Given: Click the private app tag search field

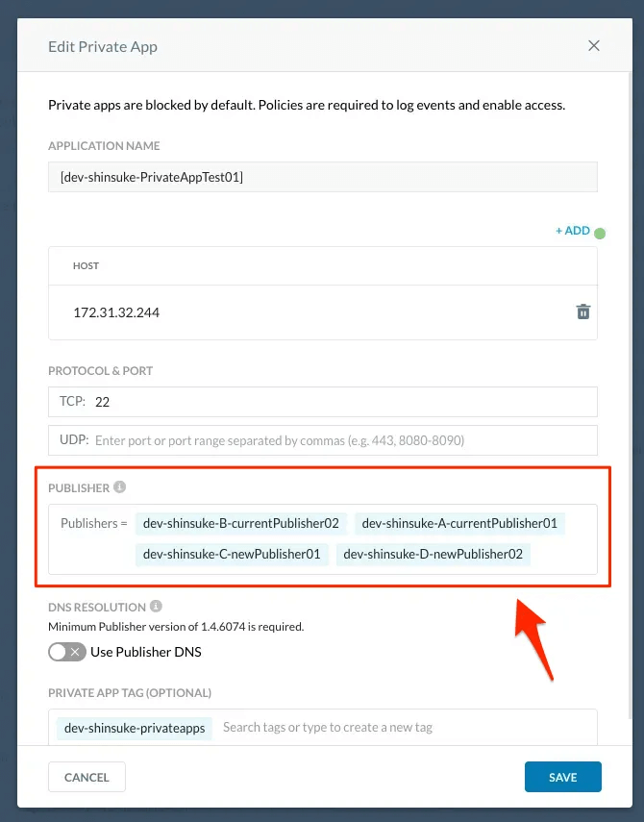Looking at the screenshot, I should tap(406, 727).
